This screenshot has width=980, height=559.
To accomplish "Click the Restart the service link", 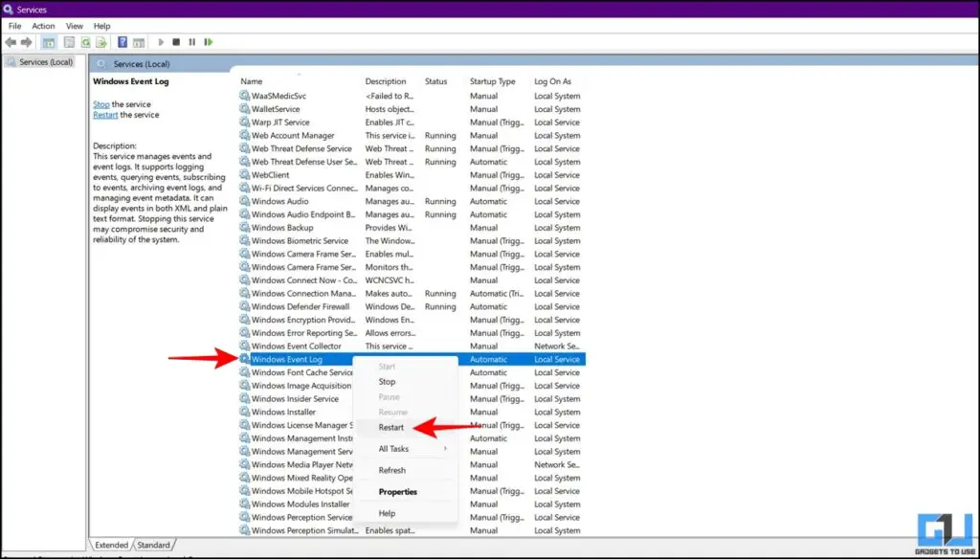I will coord(105,114).
